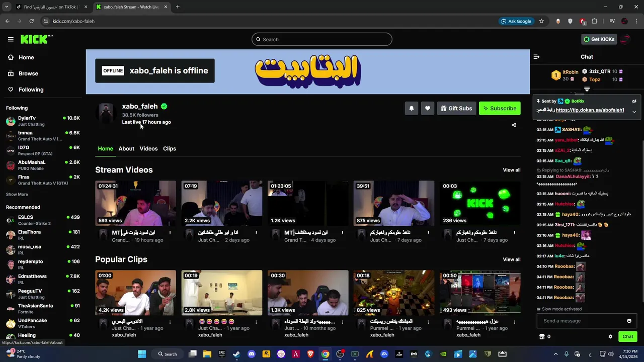Open AbuMashaL channel in sidebar
The image size is (644, 362).
pos(43,165)
